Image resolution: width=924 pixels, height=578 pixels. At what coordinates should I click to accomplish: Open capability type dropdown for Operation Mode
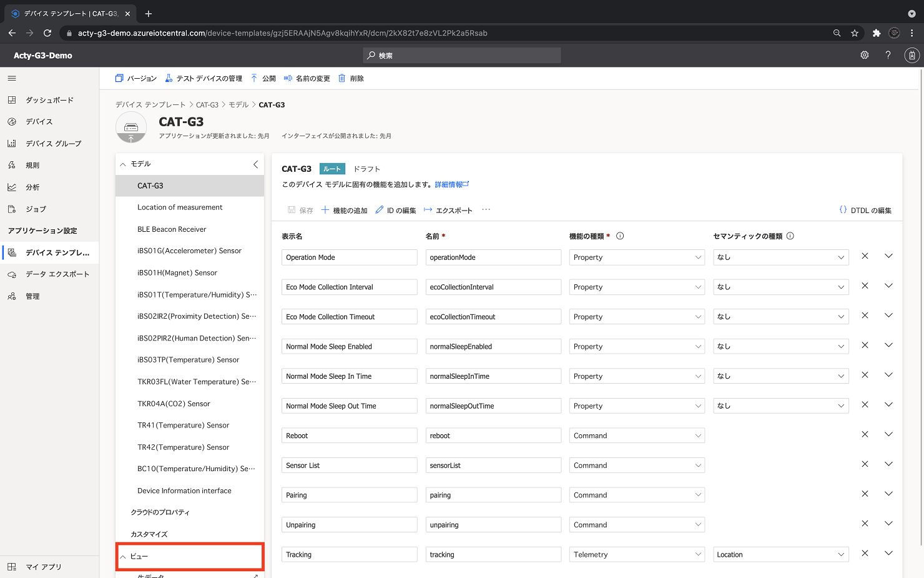[x=637, y=257]
